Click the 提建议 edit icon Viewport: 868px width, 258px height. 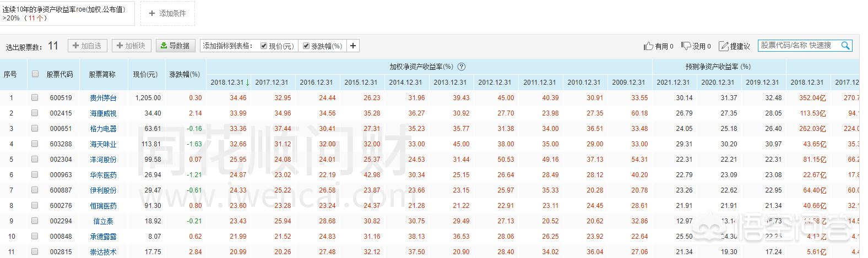click(724, 46)
